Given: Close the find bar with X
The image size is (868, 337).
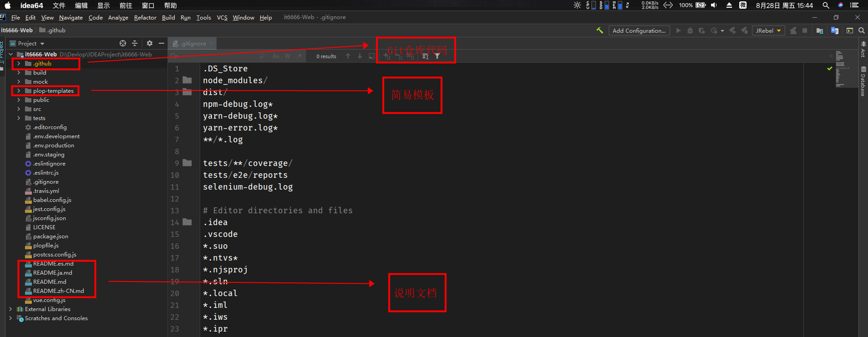Looking at the screenshot, I should point(831,56).
